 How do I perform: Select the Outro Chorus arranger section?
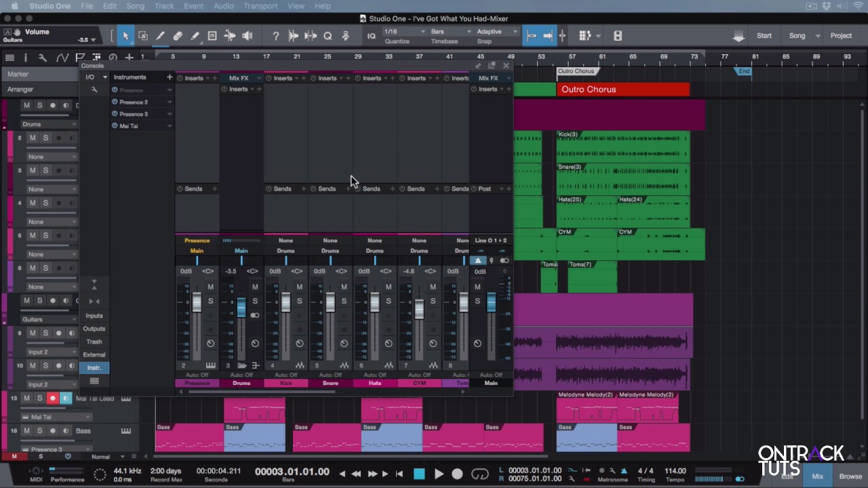pos(623,89)
